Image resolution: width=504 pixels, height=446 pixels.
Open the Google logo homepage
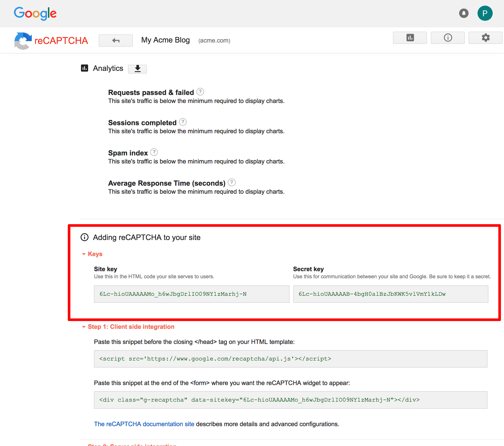[35, 13]
